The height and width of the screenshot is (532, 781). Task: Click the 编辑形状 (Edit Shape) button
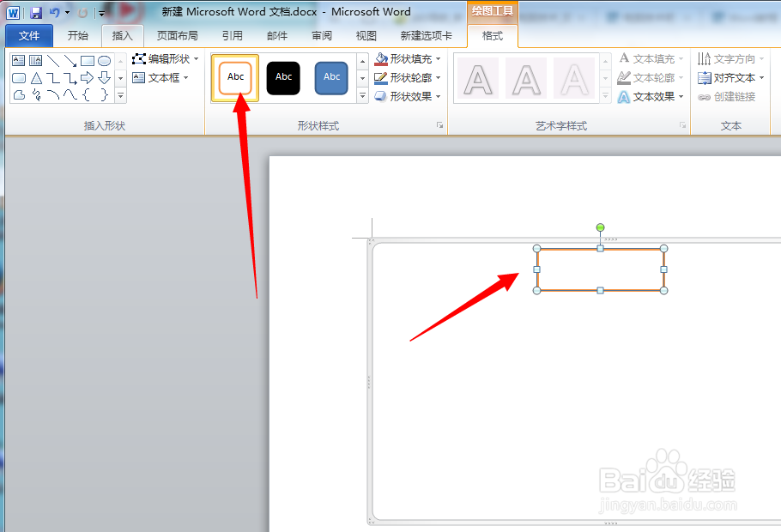click(166, 58)
